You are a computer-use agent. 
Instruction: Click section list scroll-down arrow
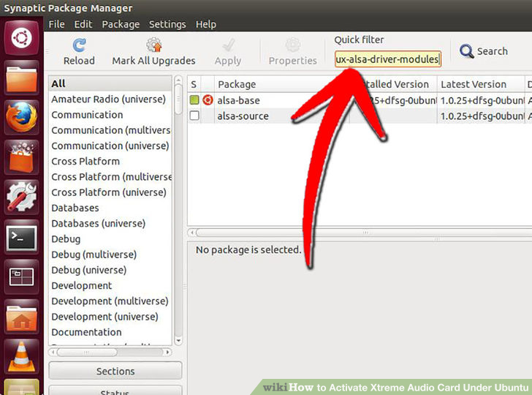(178, 340)
